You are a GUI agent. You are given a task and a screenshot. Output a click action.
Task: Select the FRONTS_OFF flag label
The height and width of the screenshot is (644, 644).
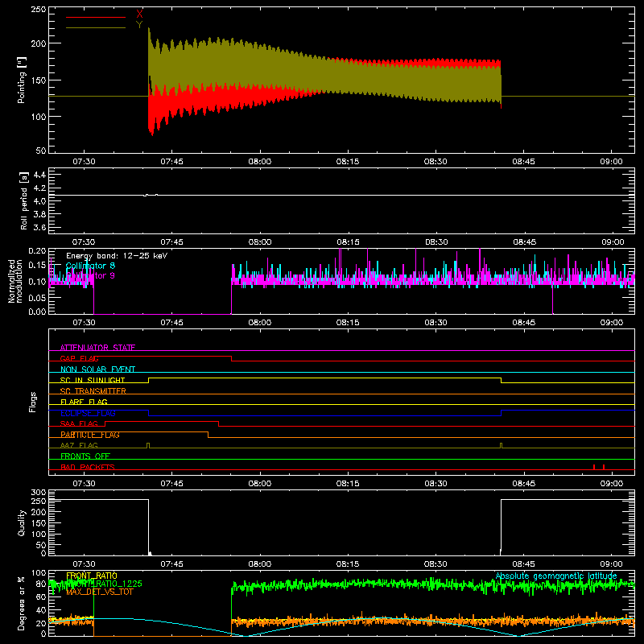[x=85, y=456]
